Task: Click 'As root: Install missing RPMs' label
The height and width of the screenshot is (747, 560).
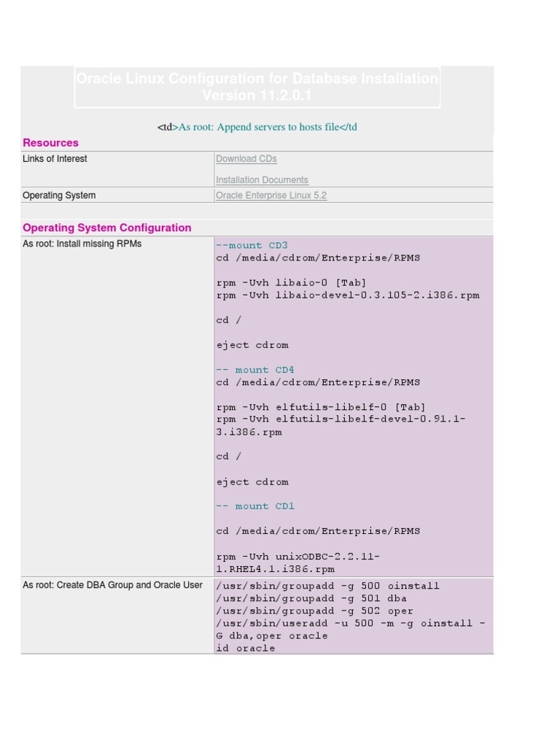Action: pos(82,244)
